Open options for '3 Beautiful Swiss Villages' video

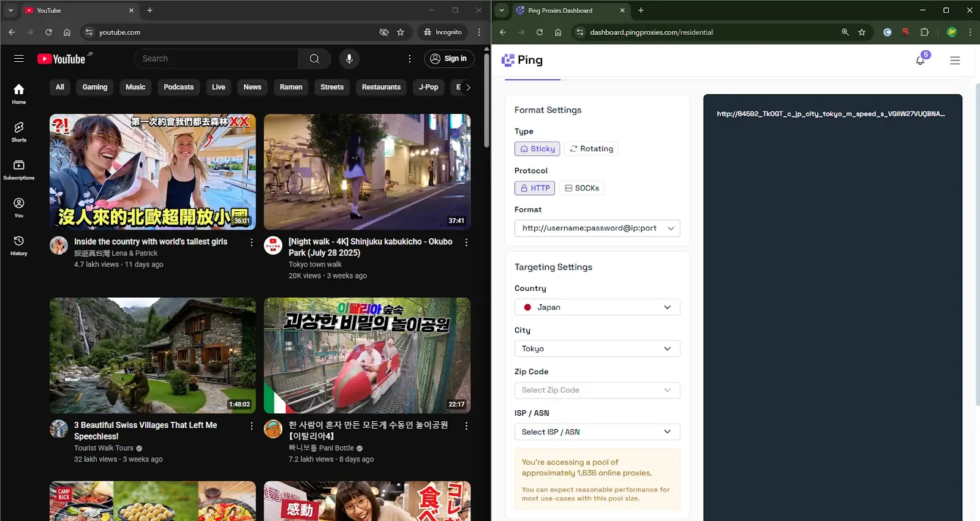[x=251, y=425]
